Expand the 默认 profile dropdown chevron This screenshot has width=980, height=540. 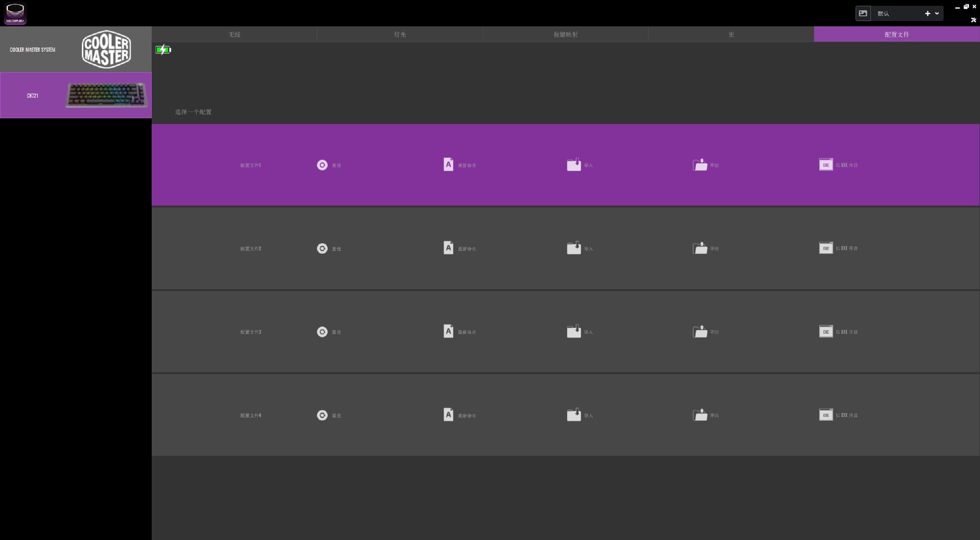(x=937, y=13)
